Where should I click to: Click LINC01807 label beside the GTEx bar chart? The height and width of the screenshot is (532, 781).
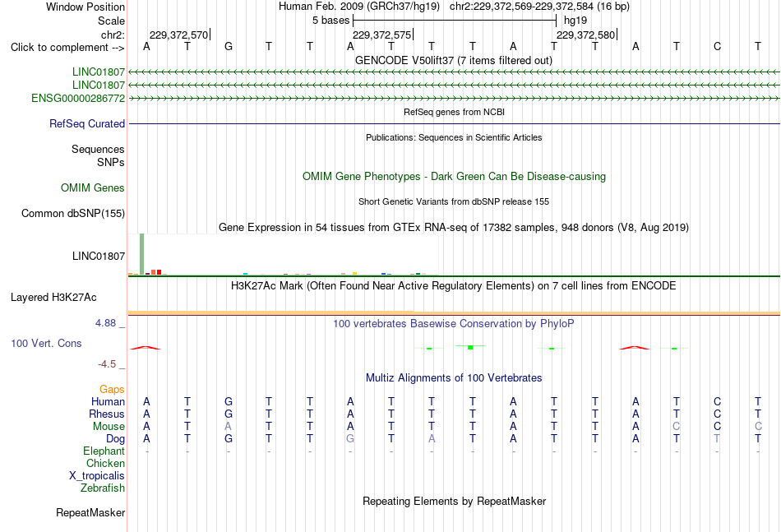click(99, 256)
